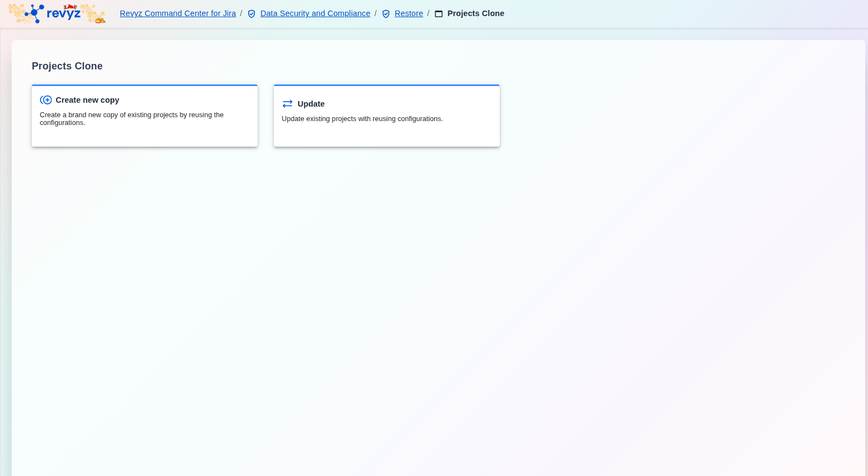Click the Update existing projects description text

point(362,119)
